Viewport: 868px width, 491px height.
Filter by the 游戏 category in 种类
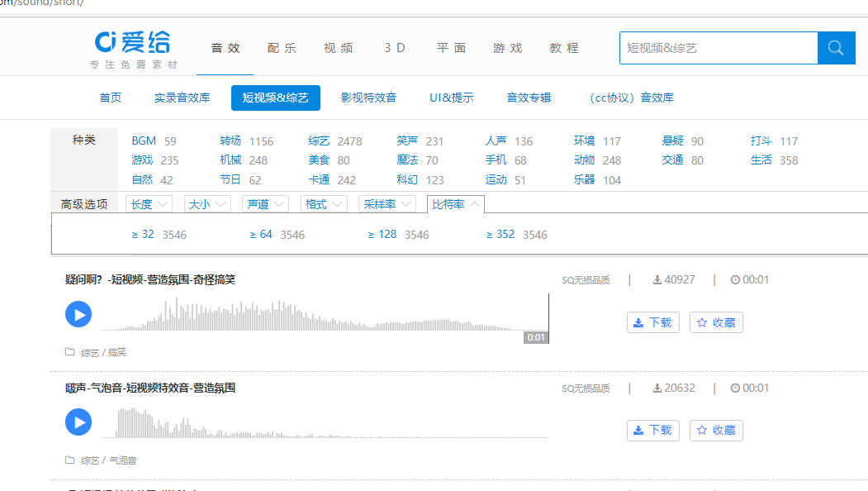coord(142,160)
